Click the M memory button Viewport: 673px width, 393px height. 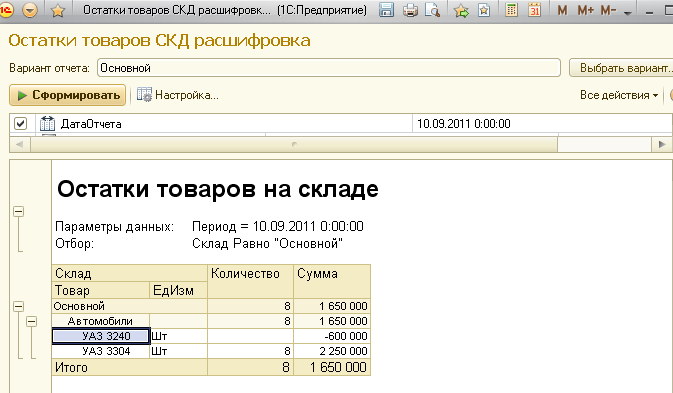coord(562,10)
